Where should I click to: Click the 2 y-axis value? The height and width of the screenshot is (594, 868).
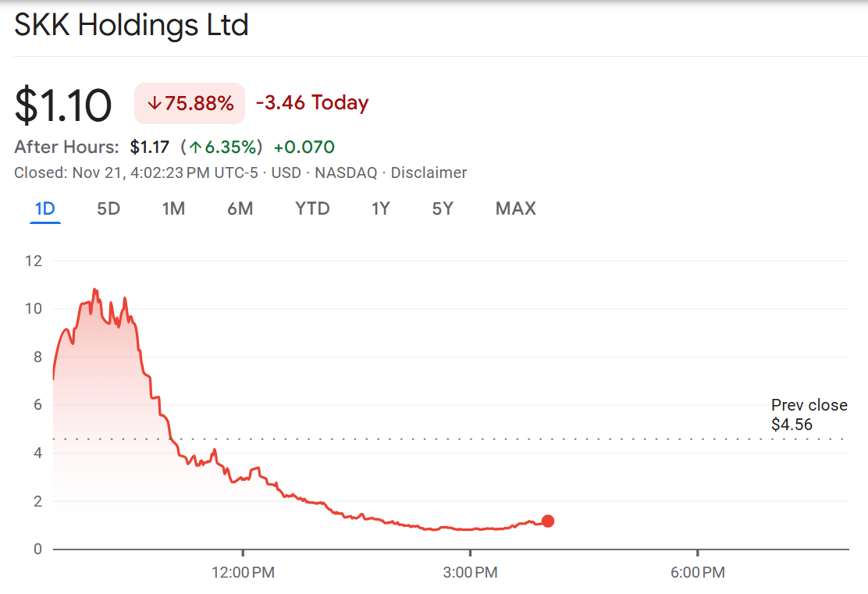(x=37, y=501)
